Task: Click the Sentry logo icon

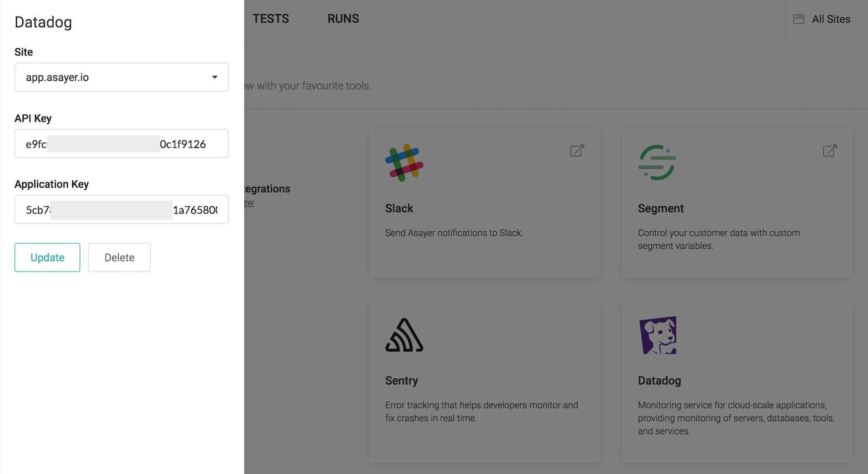Action: pyautogui.click(x=404, y=335)
